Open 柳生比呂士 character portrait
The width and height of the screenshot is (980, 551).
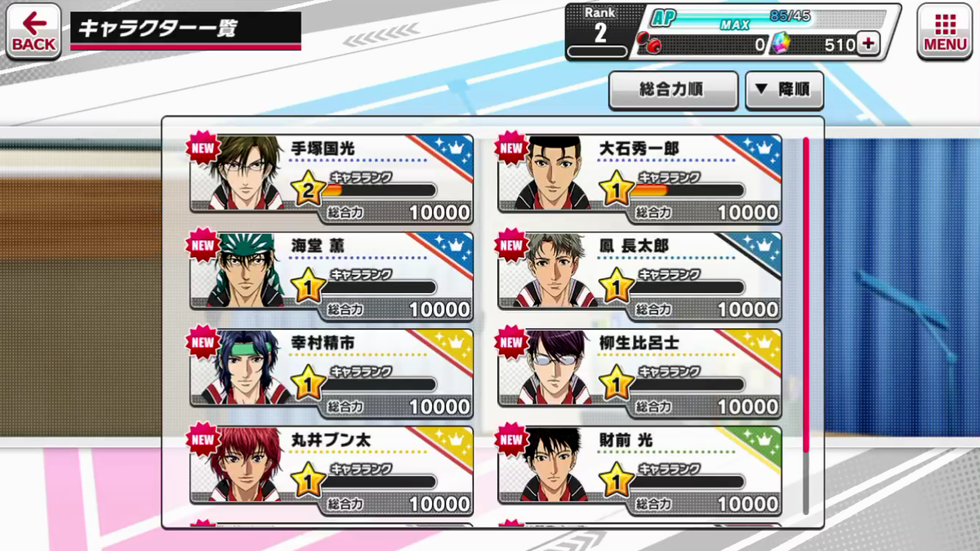557,367
